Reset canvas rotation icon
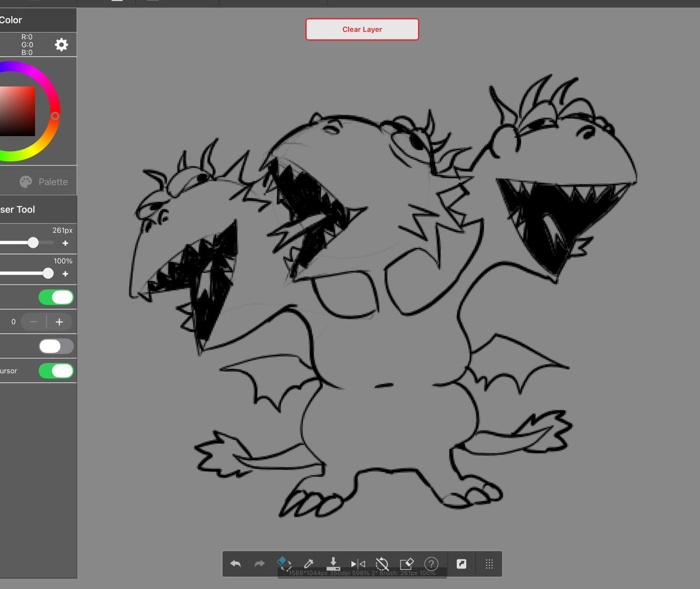Screen dimensions: 700x589 382,564
